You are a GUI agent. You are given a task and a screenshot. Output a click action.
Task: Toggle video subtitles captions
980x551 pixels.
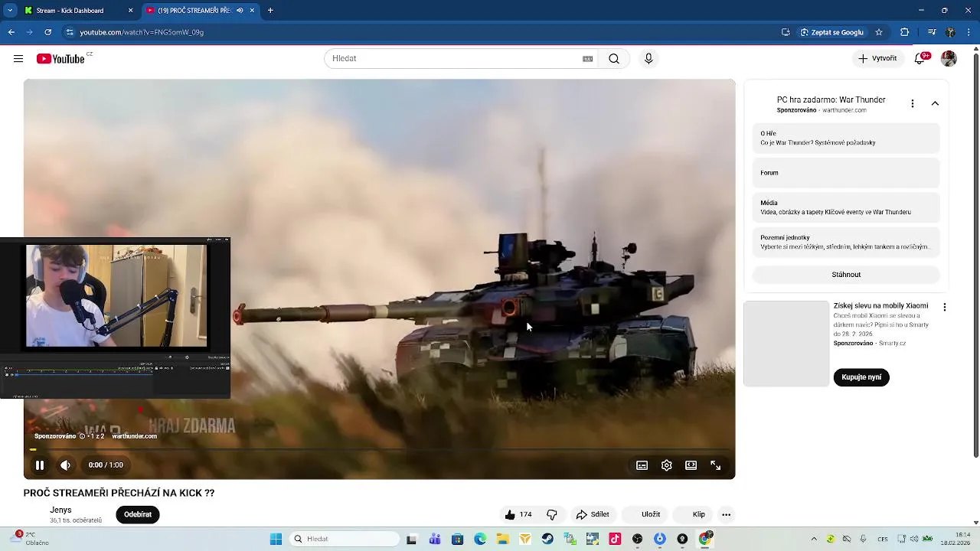642,465
